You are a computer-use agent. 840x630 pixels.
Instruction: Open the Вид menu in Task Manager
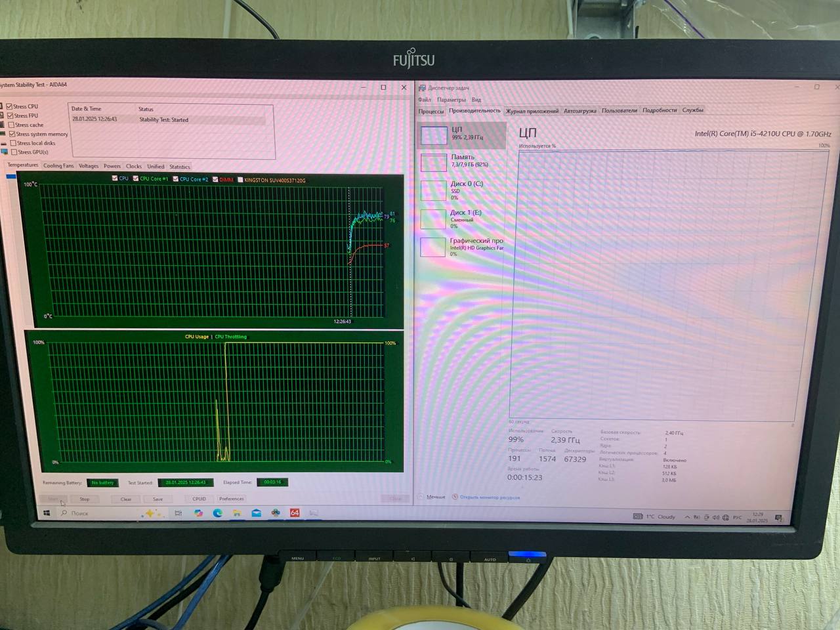point(476,100)
